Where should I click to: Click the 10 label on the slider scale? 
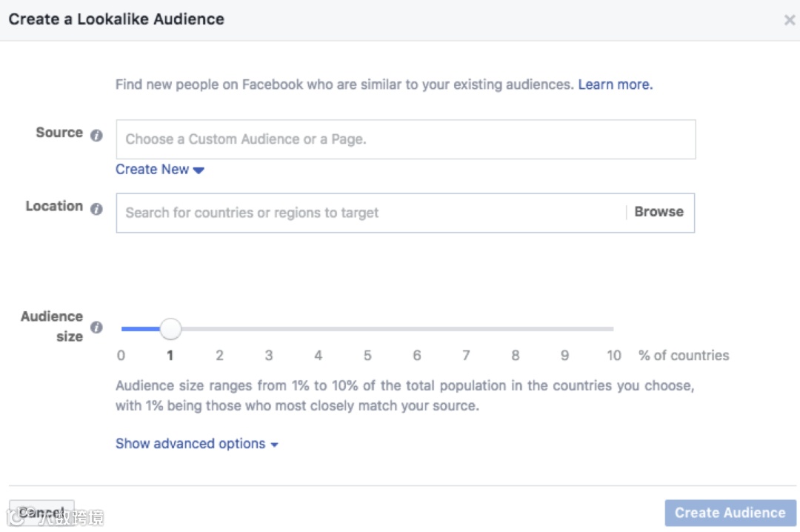point(613,355)
